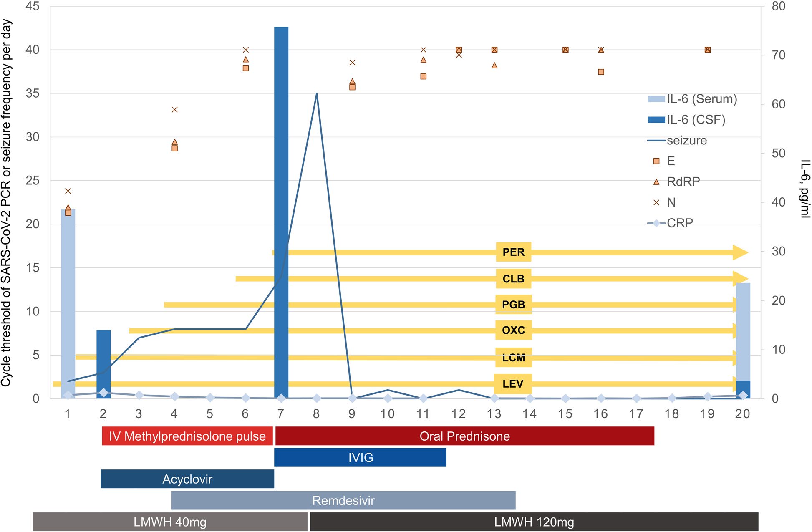Click the day 20 x-axis label
This screenshot has width=812, height=532.
tap(742, 414)
